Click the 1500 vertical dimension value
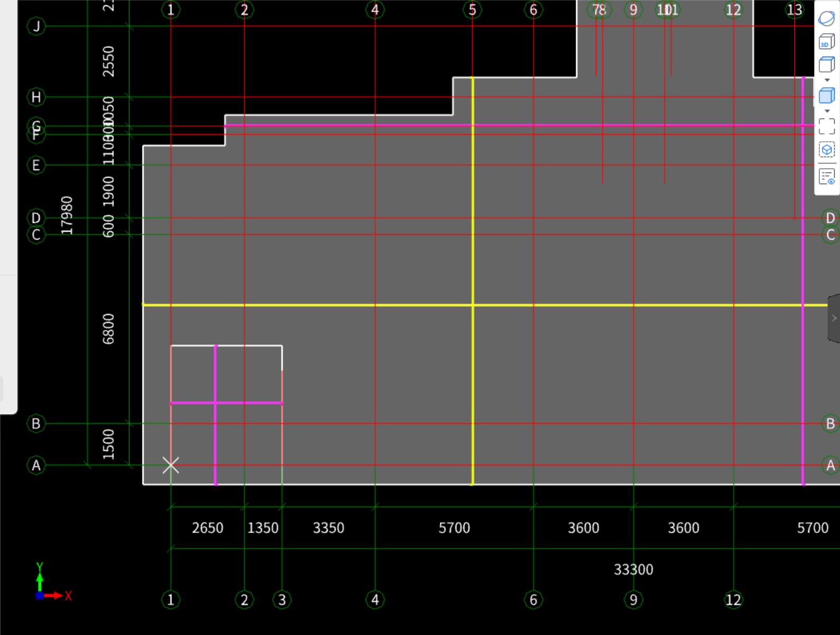Image resolution: width=840 pixels, height=635 pixels. coord(108,444)
